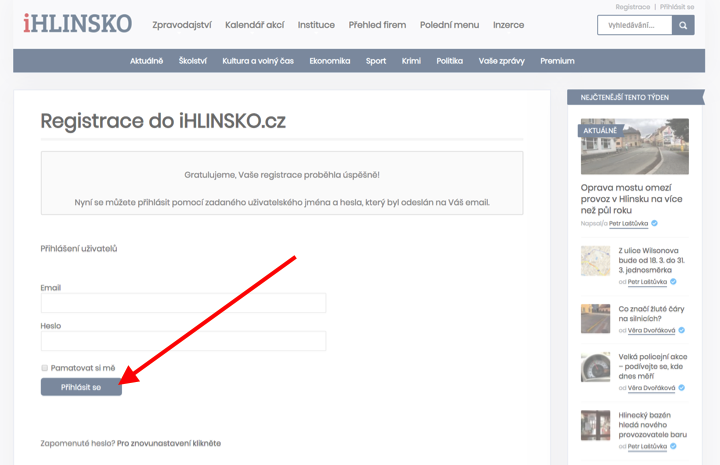Click the Aktuálně badge on the article photo
The width and height of the screenshot is (720, 465).
(600, 131)
